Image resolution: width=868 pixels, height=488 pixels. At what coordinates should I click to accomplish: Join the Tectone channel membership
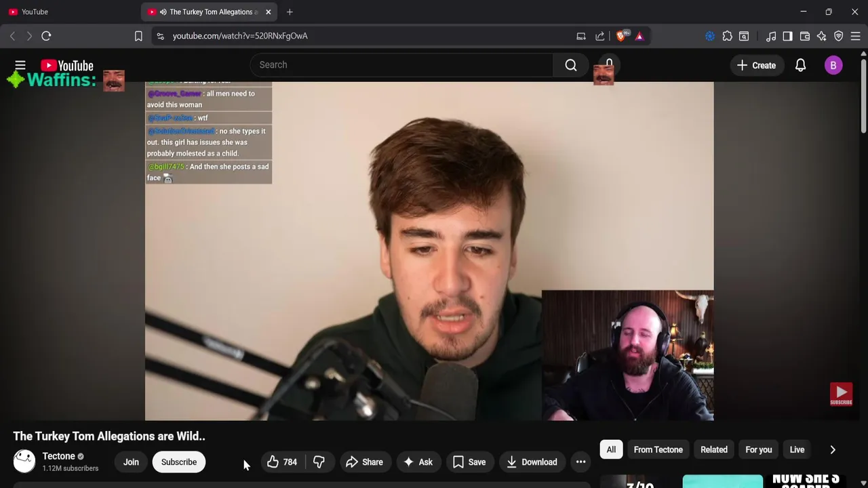131,462
